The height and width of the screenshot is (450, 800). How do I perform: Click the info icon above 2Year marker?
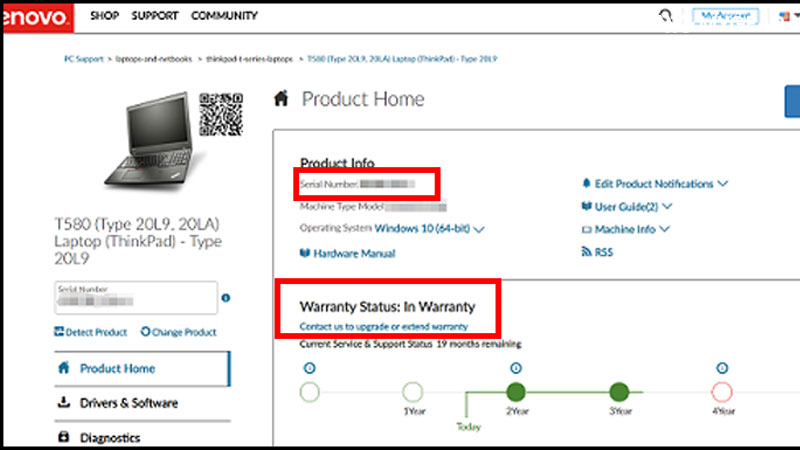click(516, 368)
